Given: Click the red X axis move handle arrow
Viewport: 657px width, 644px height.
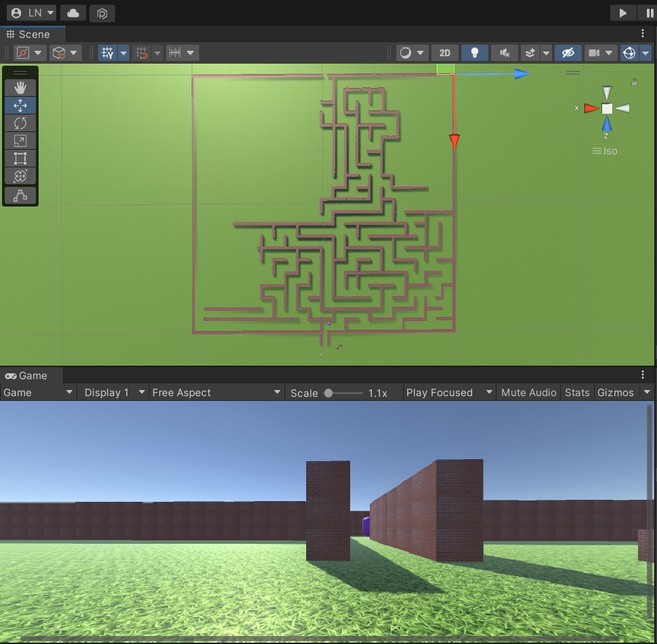Looking at the screenshot, I should pos(454,142).
